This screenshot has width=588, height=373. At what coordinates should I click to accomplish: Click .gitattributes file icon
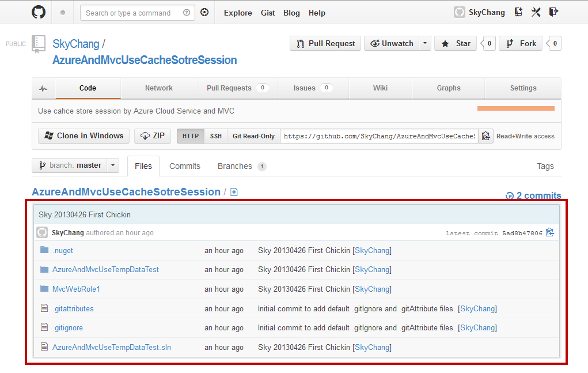[x=44, y=308]
